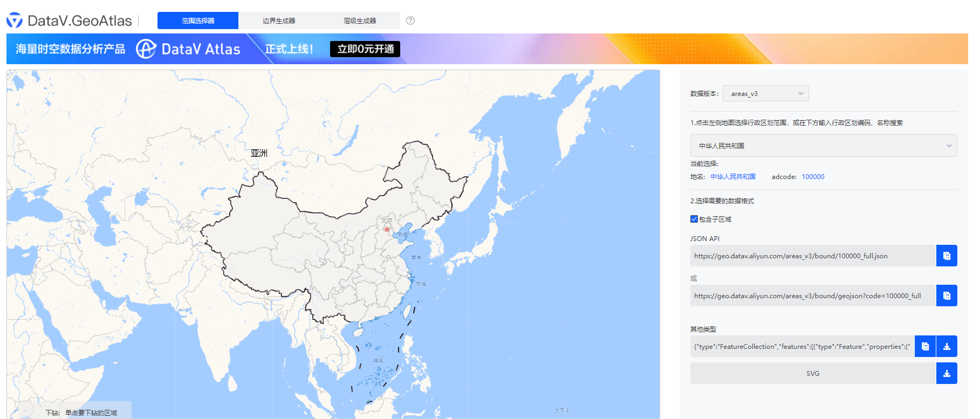This screenshot has width=980, height=419.
Task: Click the Beijing star marker on map
Action: [x=387, y=229]
